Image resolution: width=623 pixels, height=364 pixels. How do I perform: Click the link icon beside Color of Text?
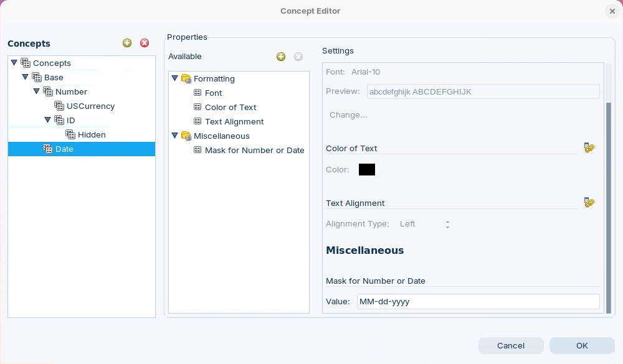pos(589,148)
